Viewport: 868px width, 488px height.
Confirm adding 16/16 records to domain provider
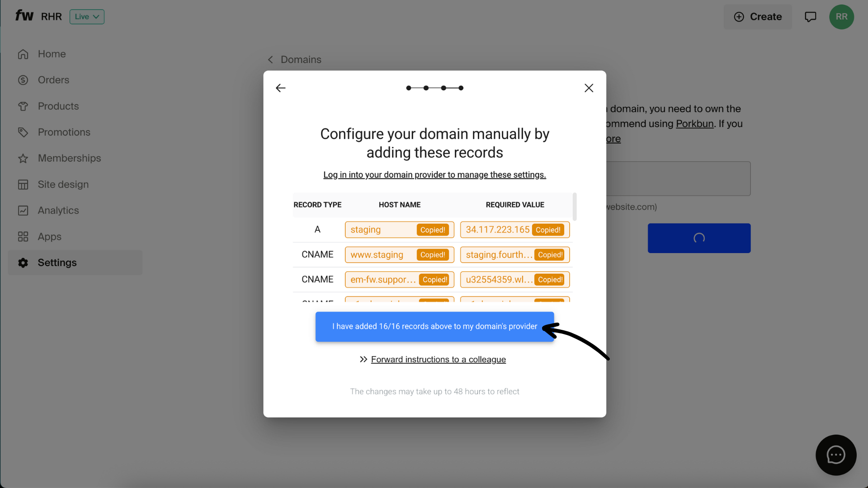(x=434, y=326)
